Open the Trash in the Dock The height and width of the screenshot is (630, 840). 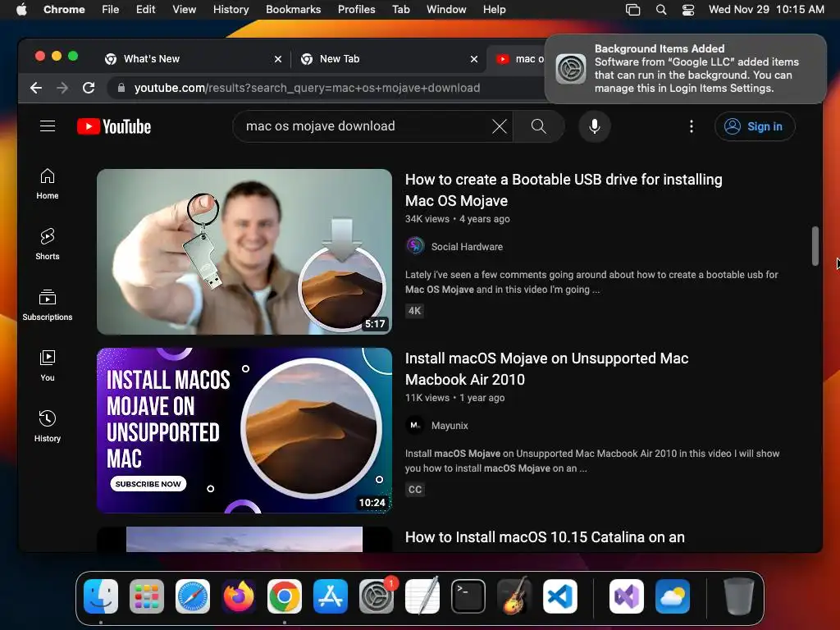[x=739, y=596]
